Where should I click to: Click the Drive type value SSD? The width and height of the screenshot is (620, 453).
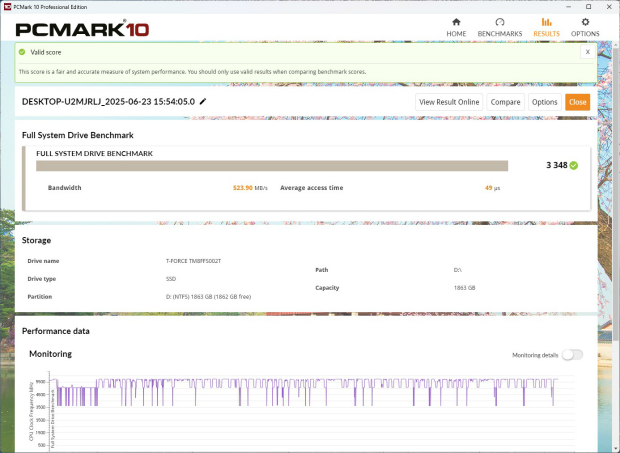coord(171,279)
